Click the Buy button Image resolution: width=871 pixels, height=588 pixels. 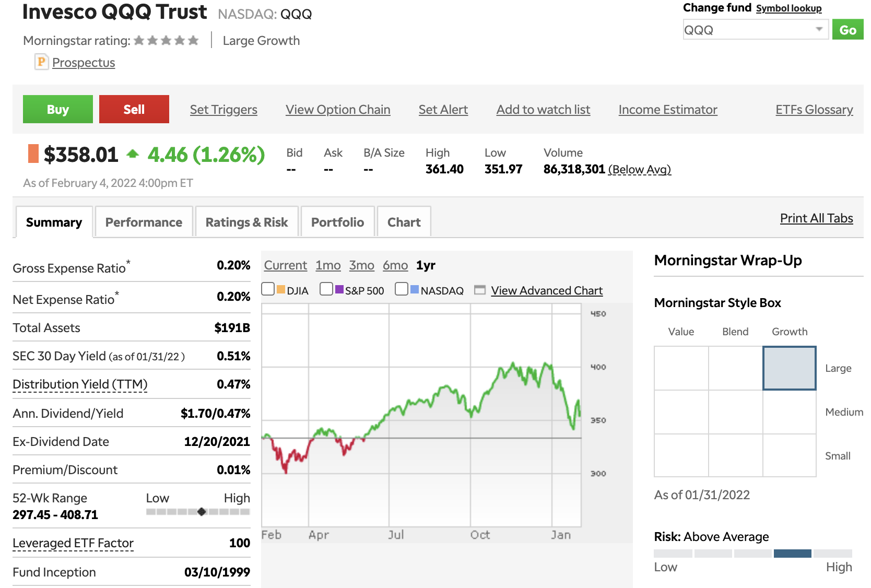point(58,109)
